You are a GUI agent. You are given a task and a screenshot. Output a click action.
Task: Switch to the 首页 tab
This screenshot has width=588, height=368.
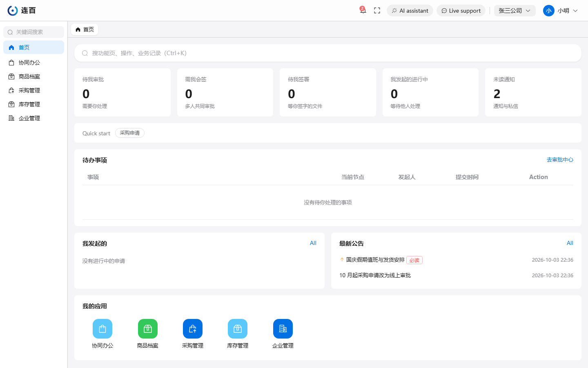click(x=85, y=29)
